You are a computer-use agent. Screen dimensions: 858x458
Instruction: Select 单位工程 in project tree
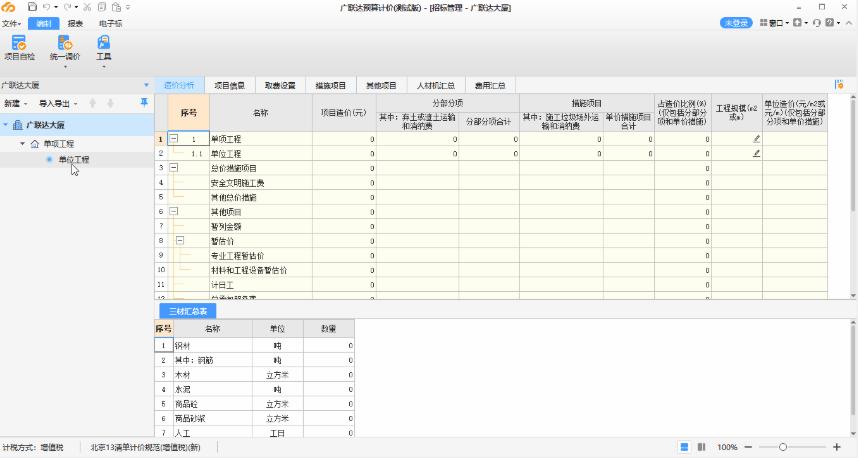pyautogui.click(x=73, y=159)
